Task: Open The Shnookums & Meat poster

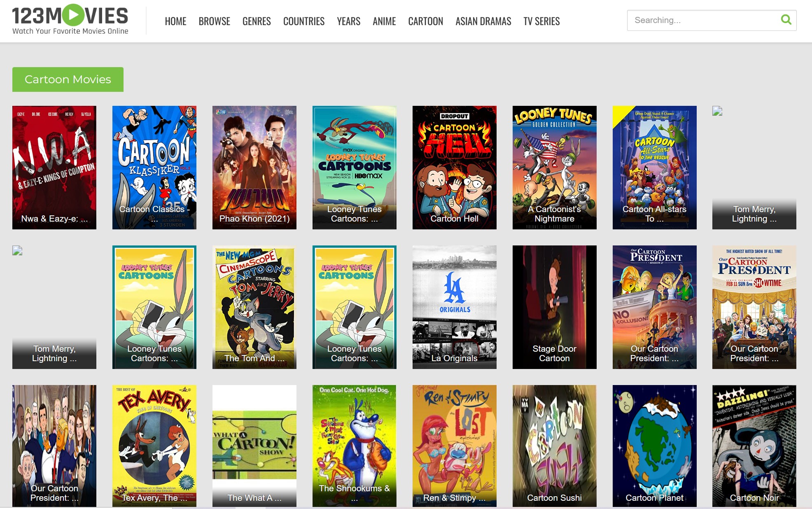Action: tap(355, 446)
